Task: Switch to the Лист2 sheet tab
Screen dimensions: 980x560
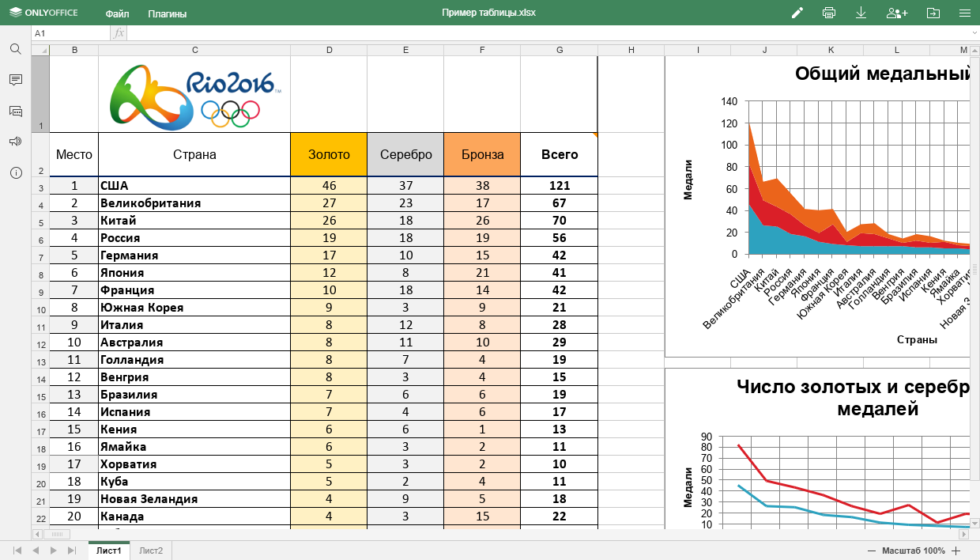Action: coord(151,551)
